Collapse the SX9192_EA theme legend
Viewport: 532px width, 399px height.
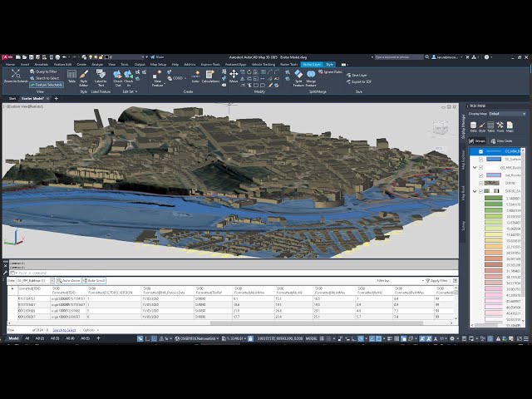coord(475,191)
